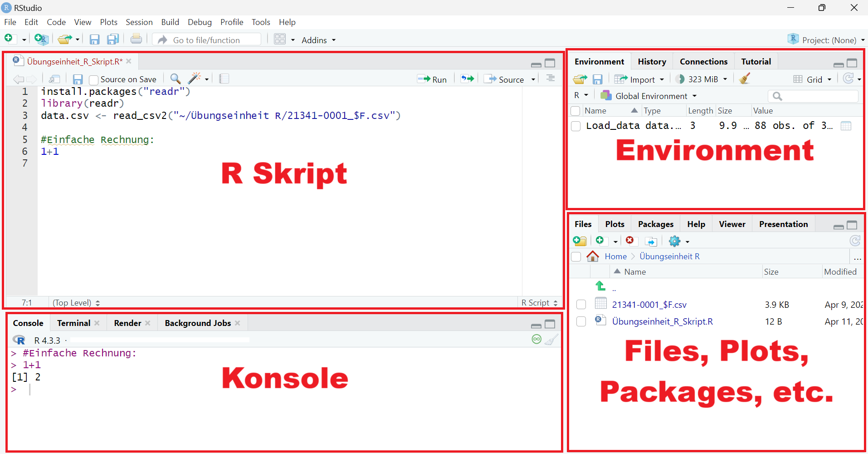Open the Session menu

[x=139, y=22]
